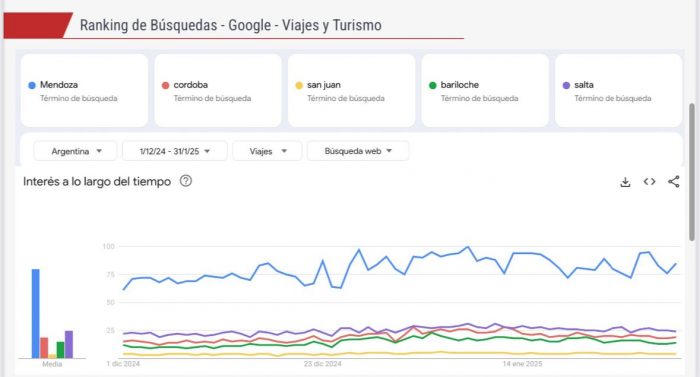Edit the bariloche search term card
700x377 pixels.
point(485,91)
